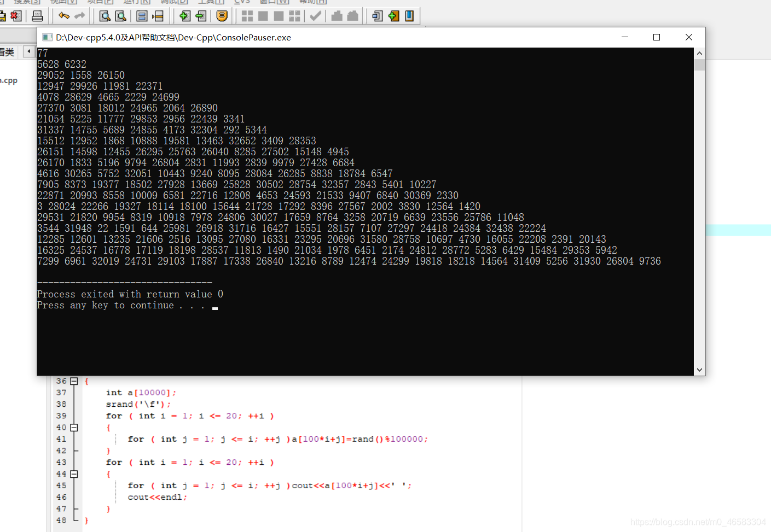Viewport: 771px width, 532px height.
Task: Minimize the ConsolePauser.exe window
Action: pyautogui.click(x=625, y=37)
